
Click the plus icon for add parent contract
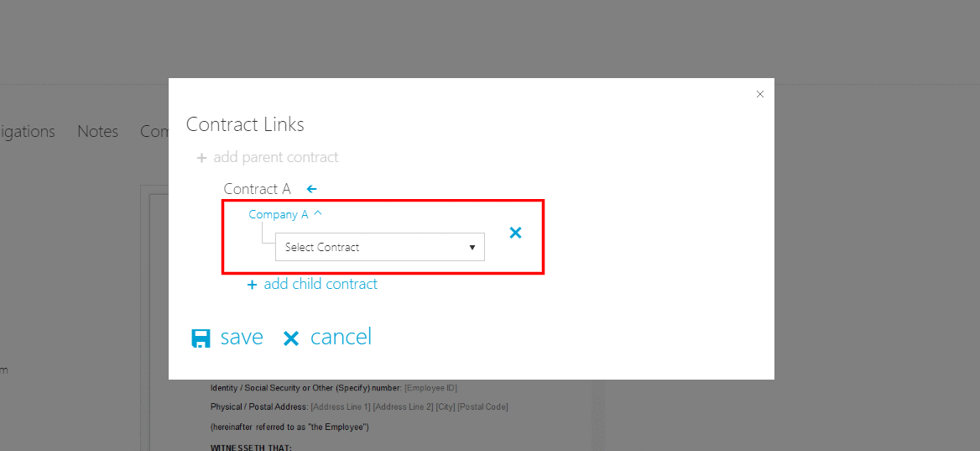[x=201, y=158]
